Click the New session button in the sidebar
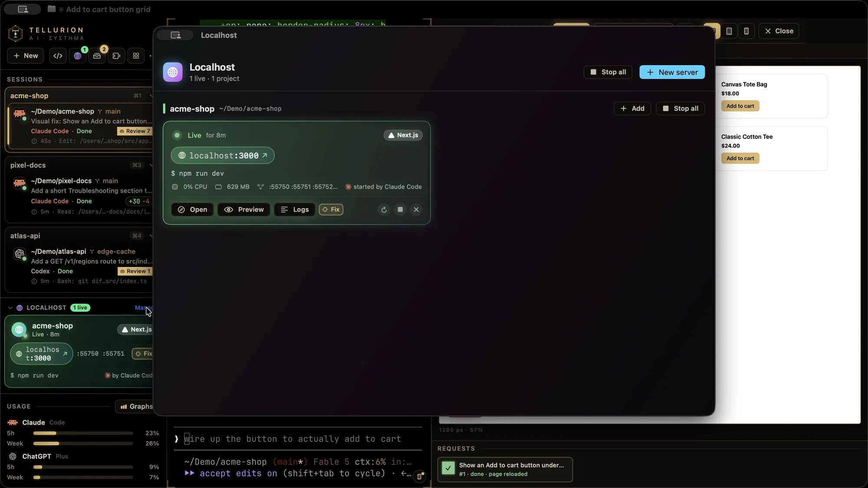The image size is (868, 488). point(26,56)
